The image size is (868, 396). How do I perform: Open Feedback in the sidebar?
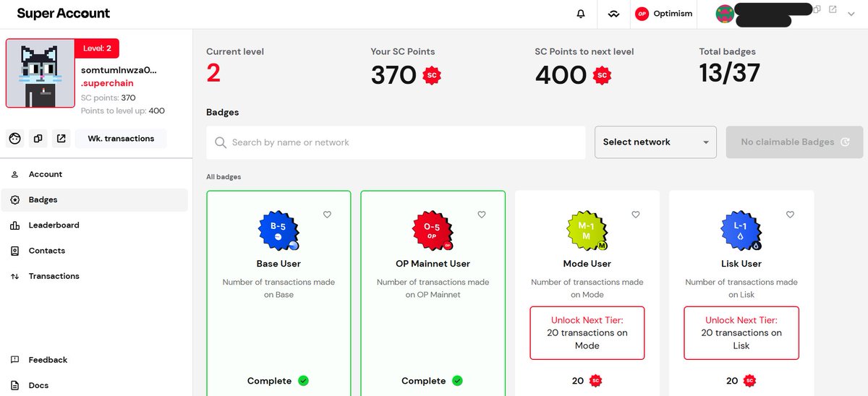click(x=94, y=360)
